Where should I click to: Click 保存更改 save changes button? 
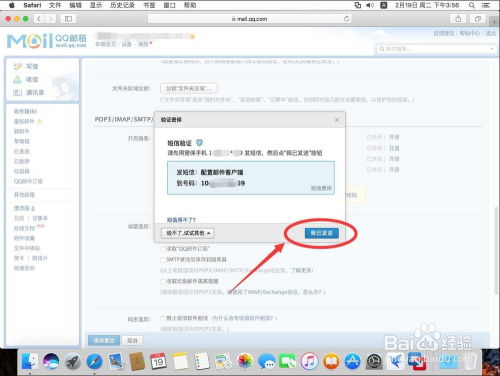[104, 340]
